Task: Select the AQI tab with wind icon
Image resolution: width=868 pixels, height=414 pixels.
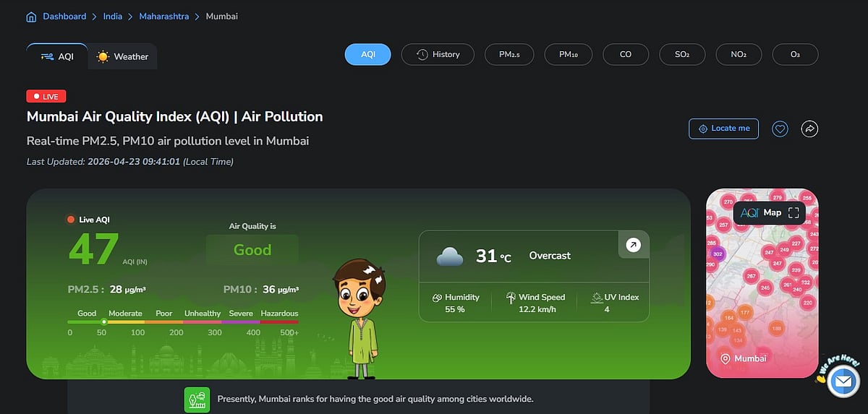Action: 57,56
